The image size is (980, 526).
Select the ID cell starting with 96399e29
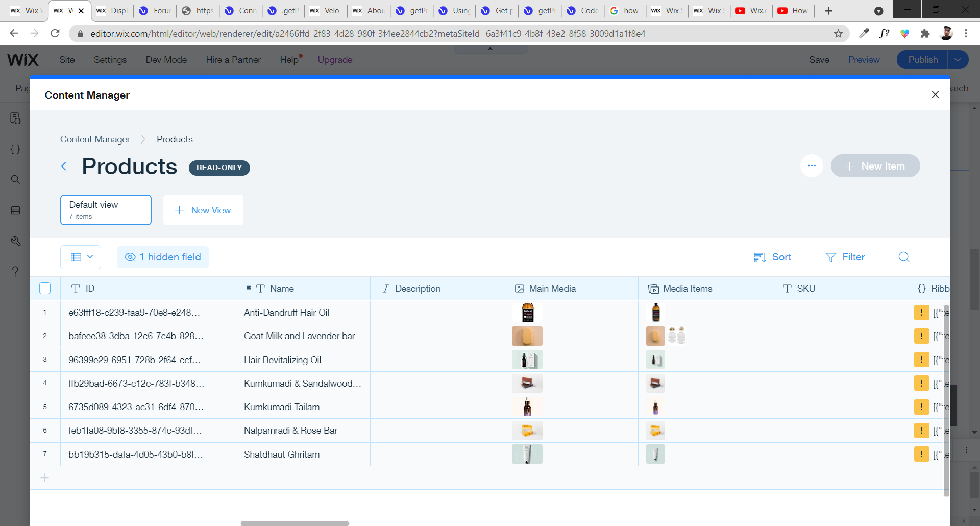pos(148,360)
